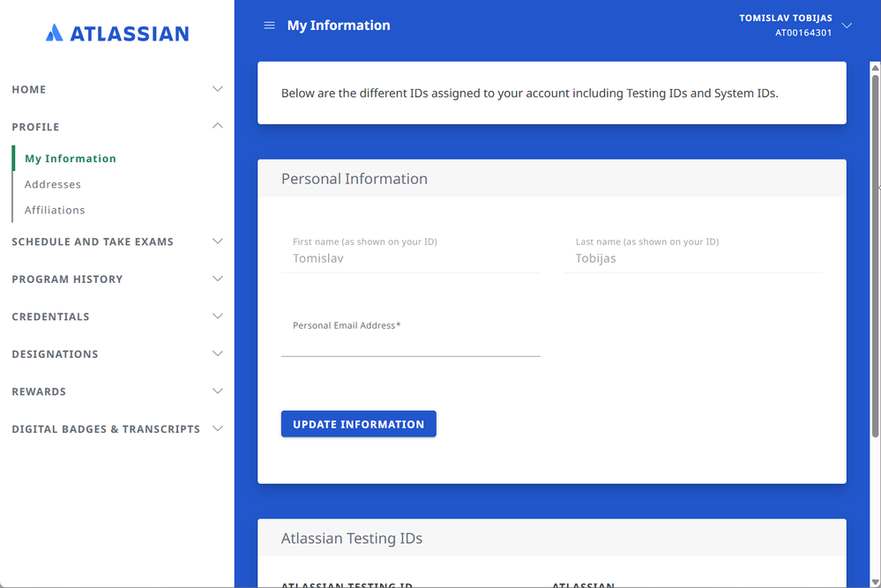Screen dimensions: 881x588
Task: Expand the Credentials chevron
Action: pyautogui.click(x=218, y=316)
